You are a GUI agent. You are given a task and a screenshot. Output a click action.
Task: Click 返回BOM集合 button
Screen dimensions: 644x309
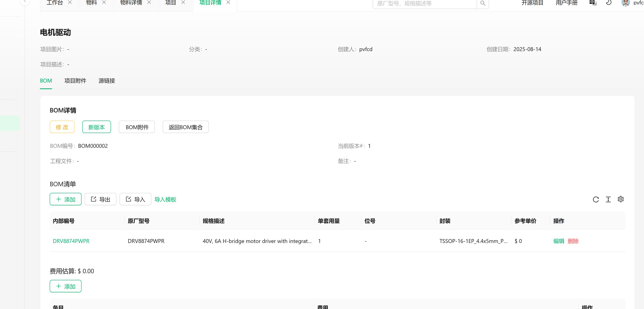click(186, 127)
